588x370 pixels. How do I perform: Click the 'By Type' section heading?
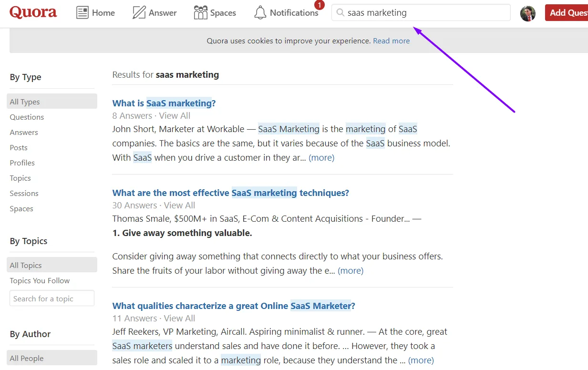tap(25, 77)
